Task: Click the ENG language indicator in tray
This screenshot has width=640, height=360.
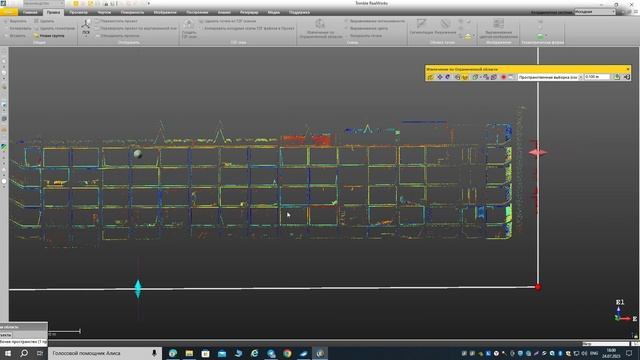Action: [x=594, y=353]
